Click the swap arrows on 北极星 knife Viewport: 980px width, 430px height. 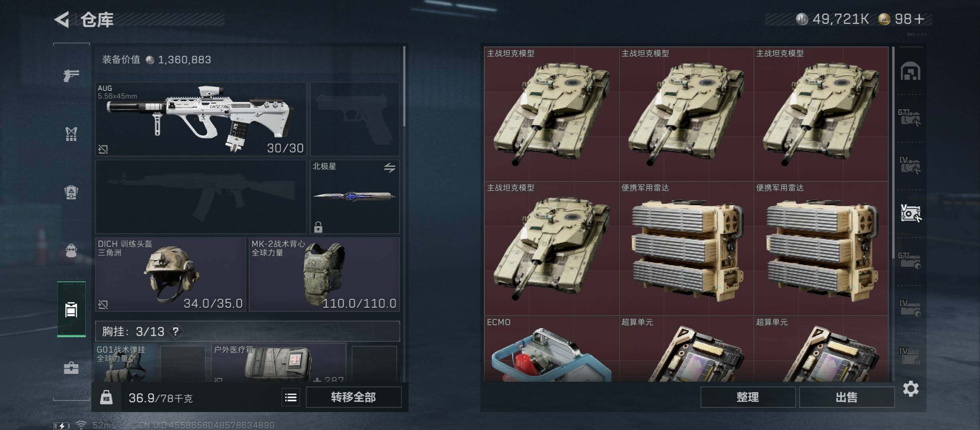[x=390, y=168]
